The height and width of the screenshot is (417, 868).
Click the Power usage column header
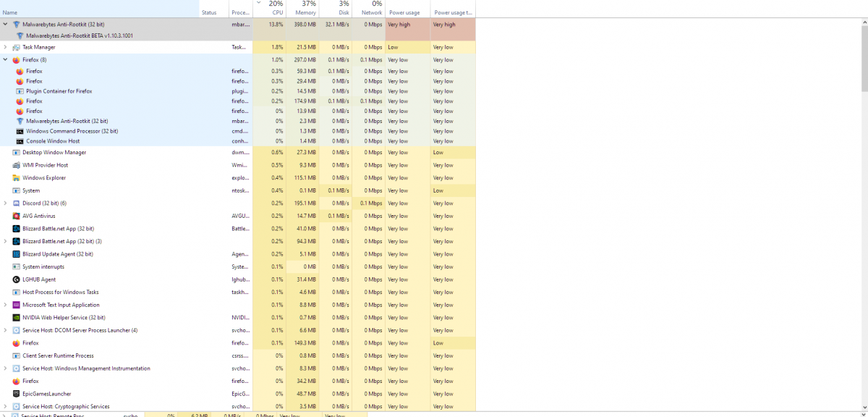408,9
